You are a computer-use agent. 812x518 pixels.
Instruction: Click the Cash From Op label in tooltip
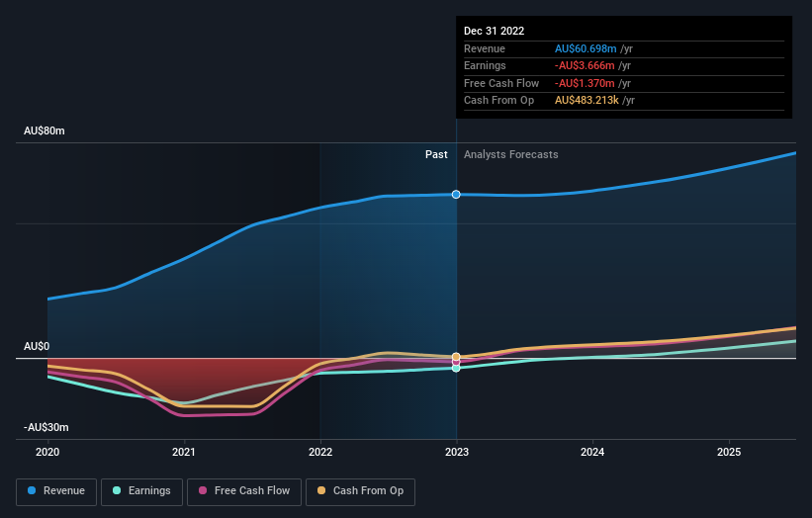tap(498, 101)
